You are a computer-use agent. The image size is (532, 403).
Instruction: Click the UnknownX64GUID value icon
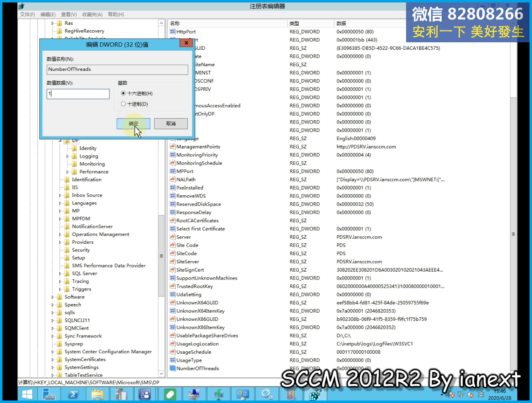click(173, 303)
